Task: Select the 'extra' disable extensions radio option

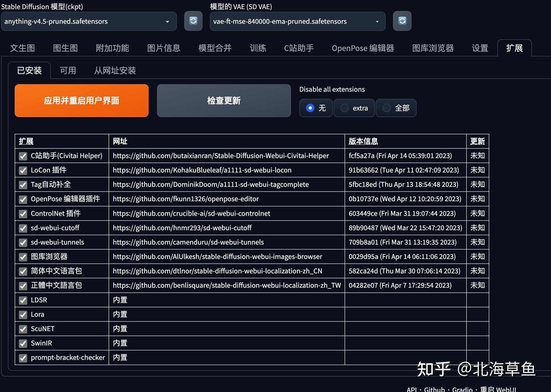Action: pyautogui.click(x=345, y=108)
